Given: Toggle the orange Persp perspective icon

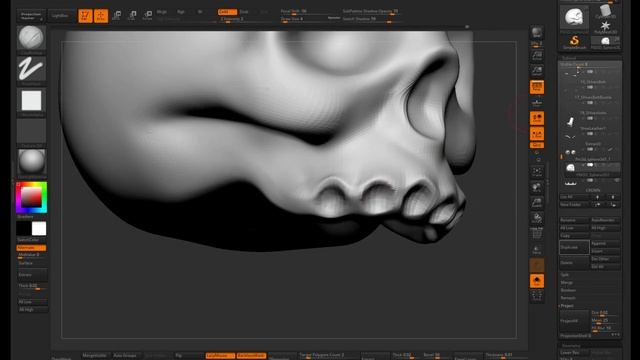Looking at the screenshot, I should 537,87.
